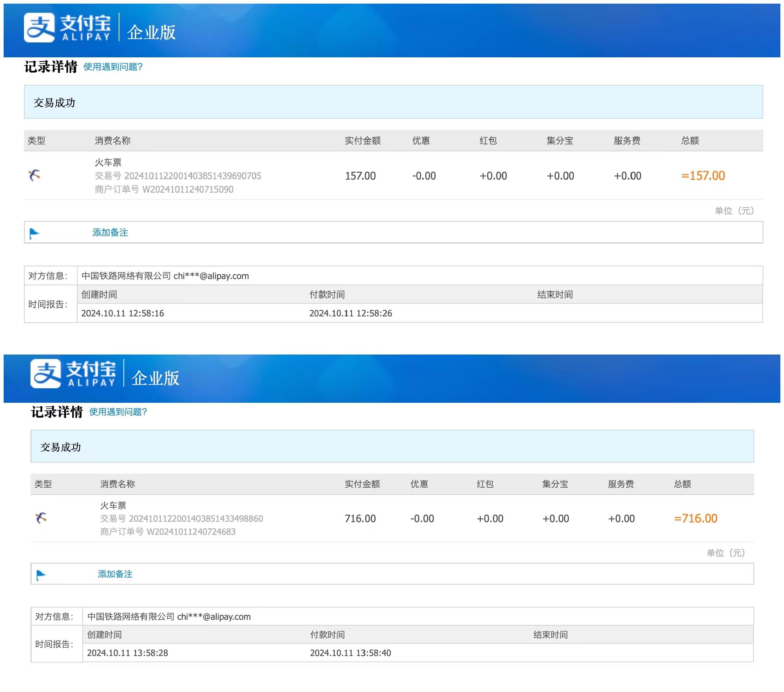Click '添加备注' for the 716.00 transaction

[115, 574]
